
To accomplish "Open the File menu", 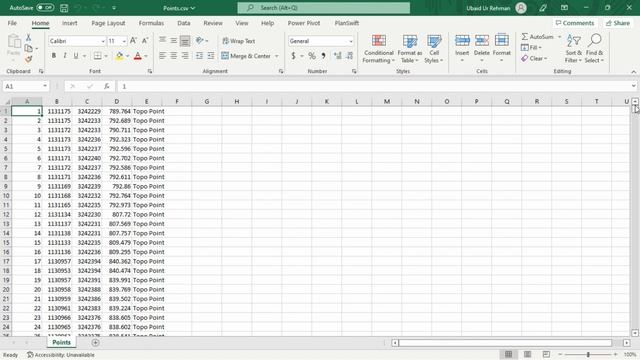I will [x=12, y=23].
